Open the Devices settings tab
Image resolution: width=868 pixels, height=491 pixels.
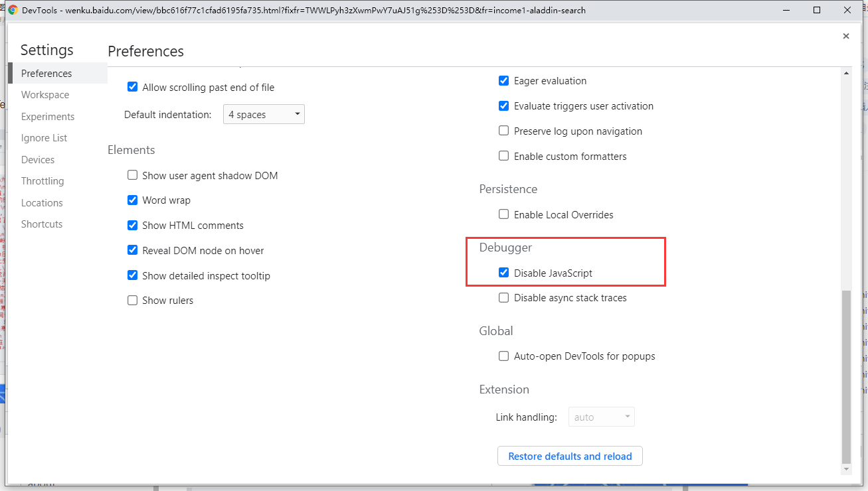[38, 159]
